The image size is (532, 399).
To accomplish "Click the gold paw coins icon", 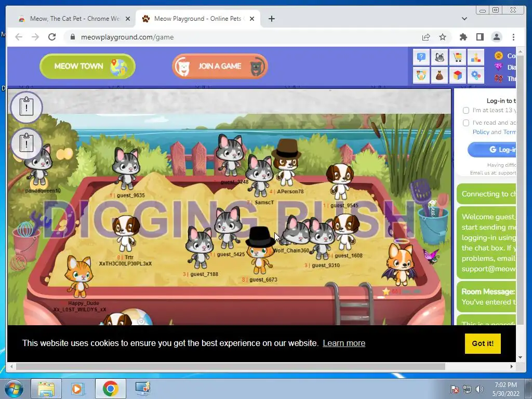I will 499,55.
